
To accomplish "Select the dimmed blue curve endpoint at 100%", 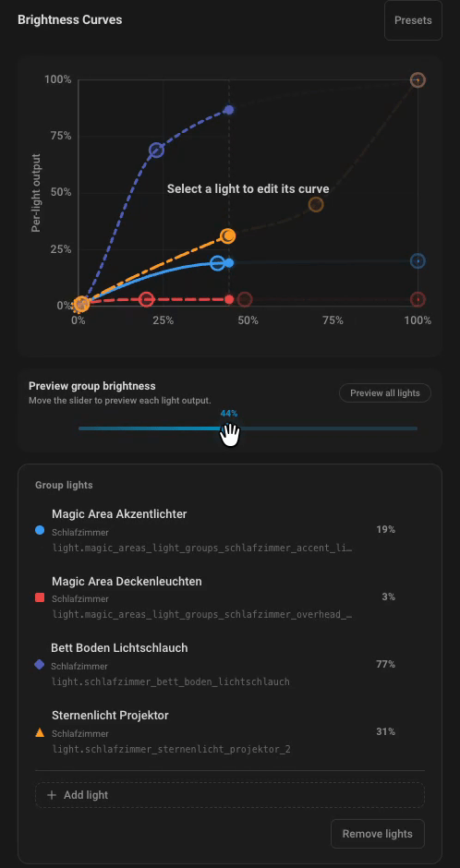I will point(418,260).
